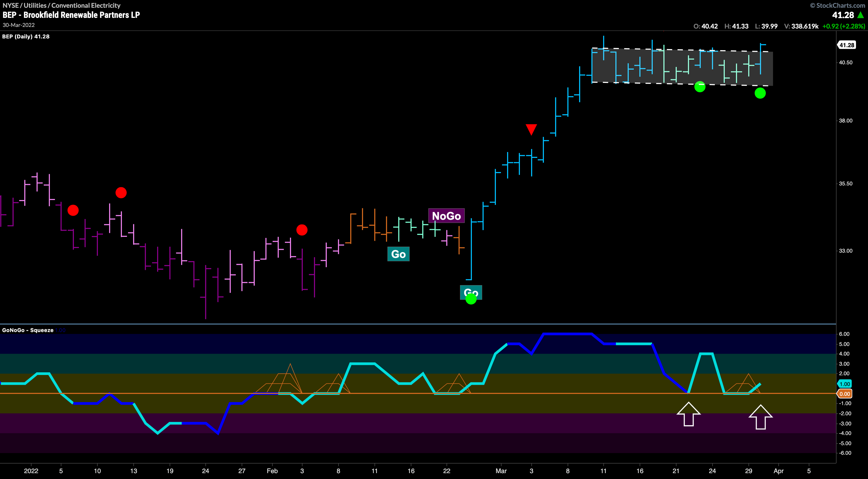Click the BEP (Daily) 41.28 legend
Image resolution: width=868 pixels, height=479 pixels.
(26, 36)
